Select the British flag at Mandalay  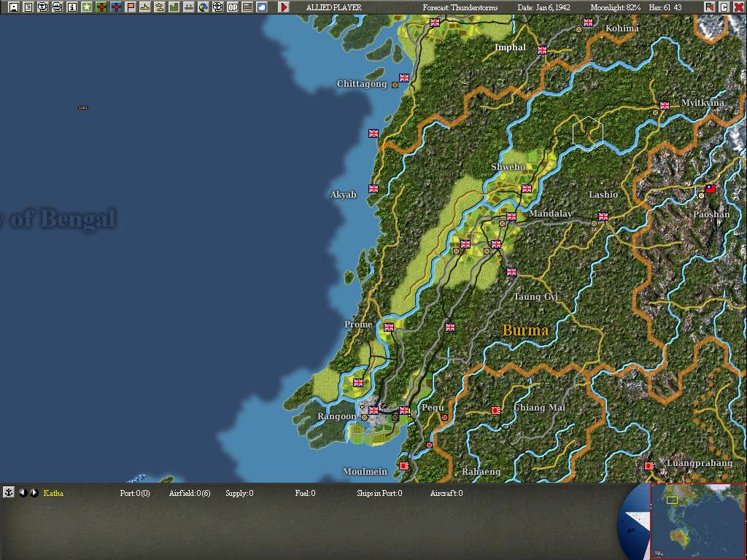point(511,216)
